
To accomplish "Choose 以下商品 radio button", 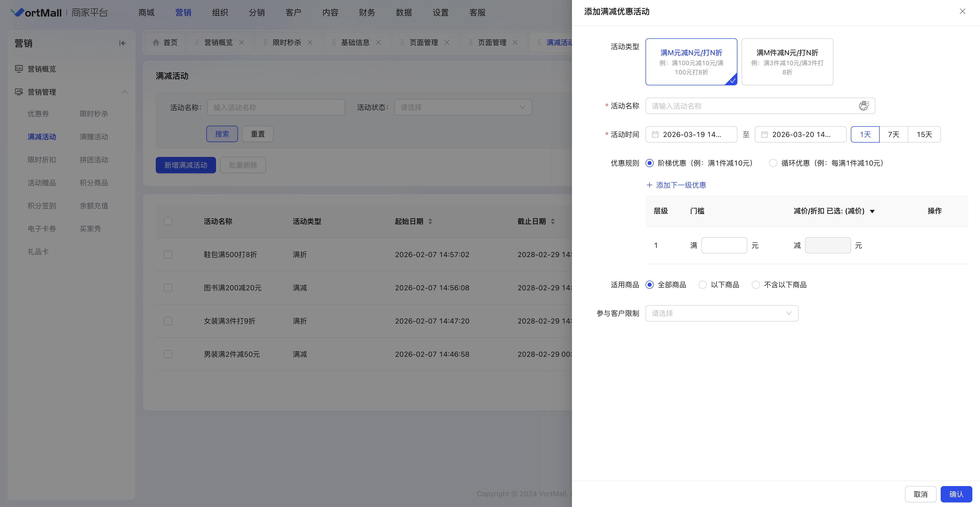I will click(703, 285).
